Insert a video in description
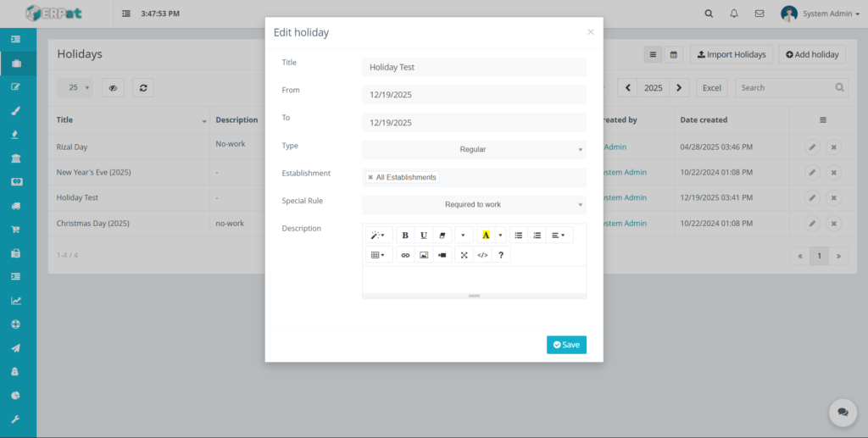The height and width of the screenshot is (438, 868). coord(442,255)
